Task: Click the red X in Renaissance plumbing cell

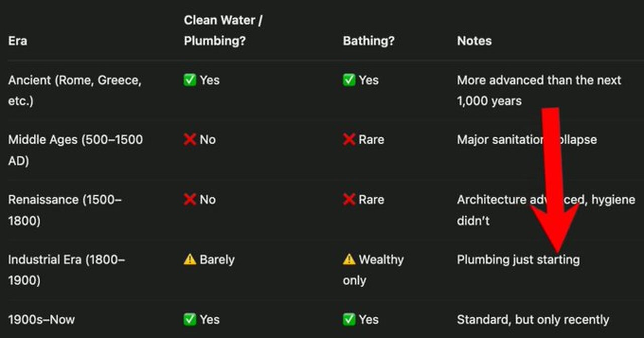Action: (190, 200)
